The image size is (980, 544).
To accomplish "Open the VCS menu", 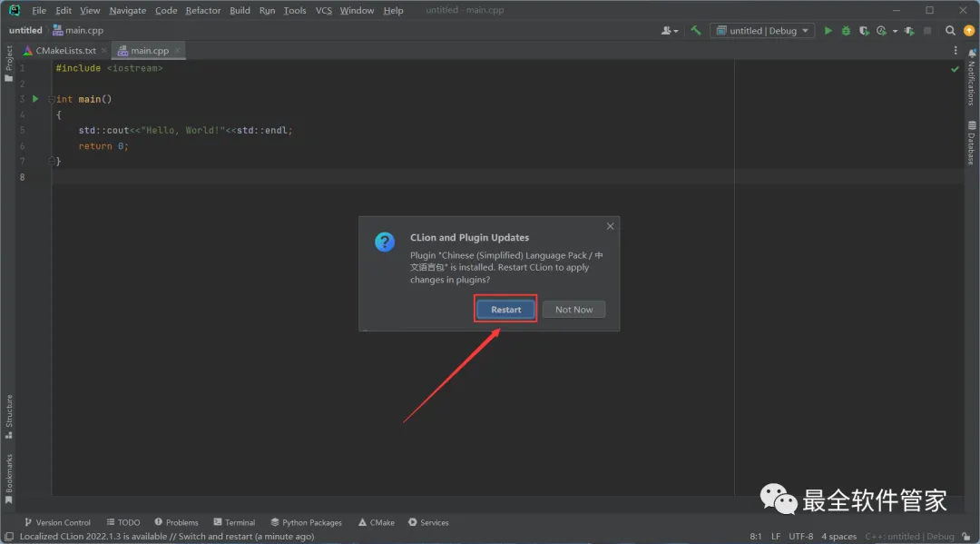I will coord(323,11).
